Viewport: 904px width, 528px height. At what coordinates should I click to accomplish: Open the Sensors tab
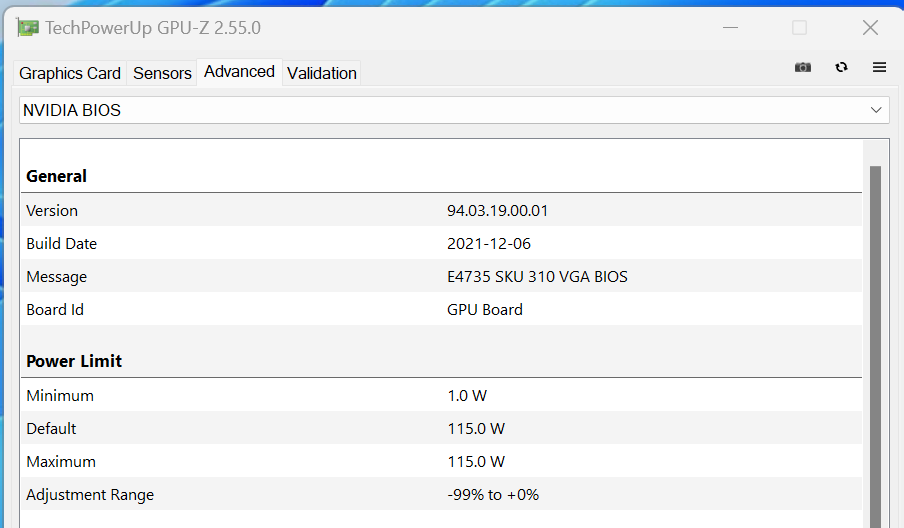pos(162,73)
